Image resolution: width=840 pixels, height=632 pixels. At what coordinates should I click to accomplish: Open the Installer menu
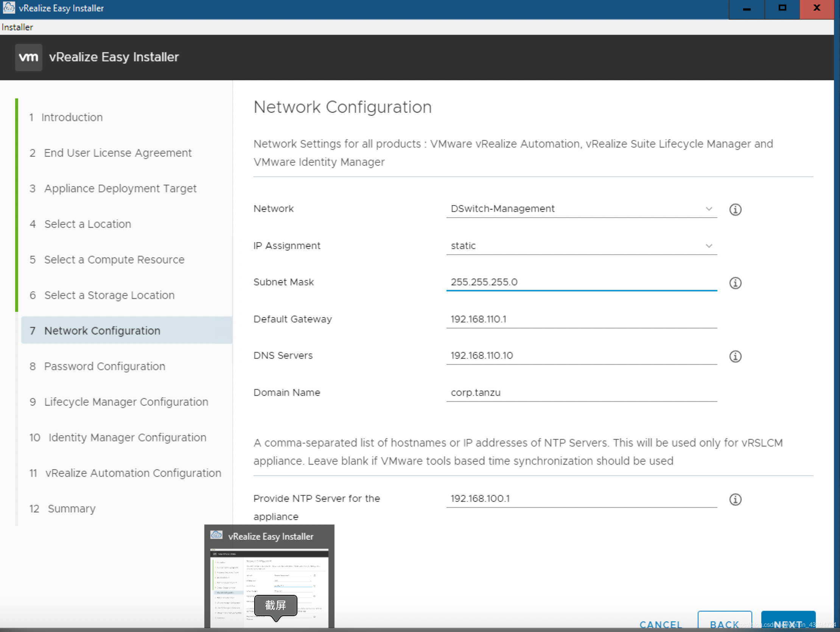pyautogui.click(x=17, y=27)
